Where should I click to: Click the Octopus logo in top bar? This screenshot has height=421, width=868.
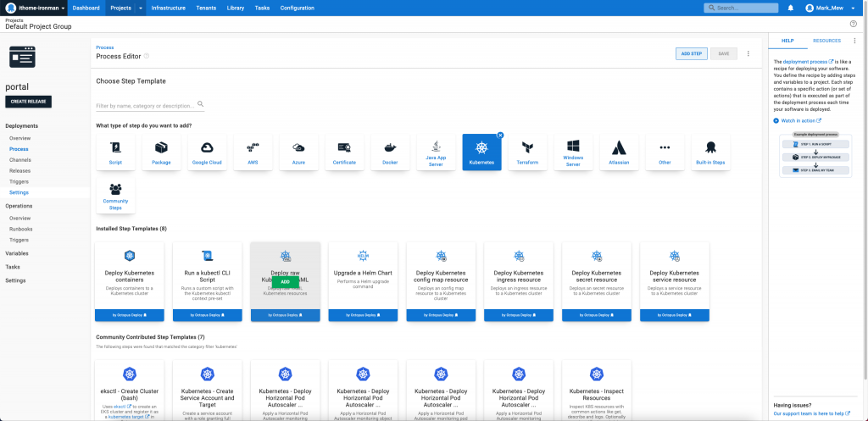tap(10, 8)
